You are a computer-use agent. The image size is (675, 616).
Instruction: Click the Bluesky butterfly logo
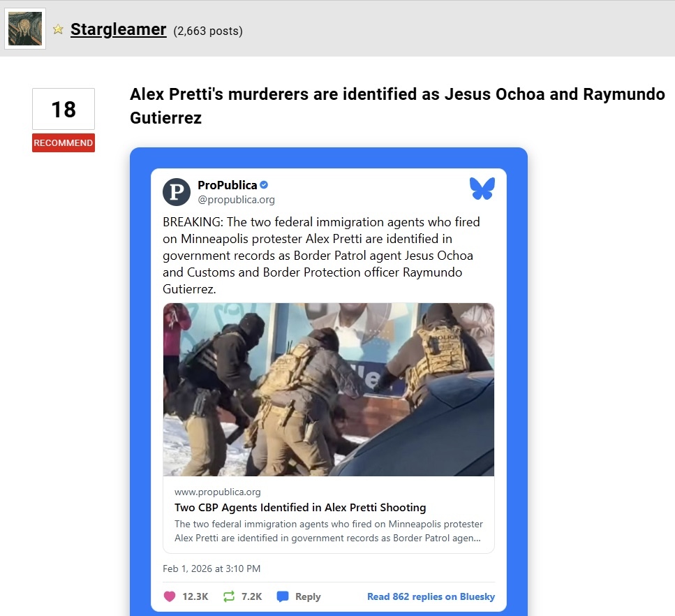(x=482, y=189)
